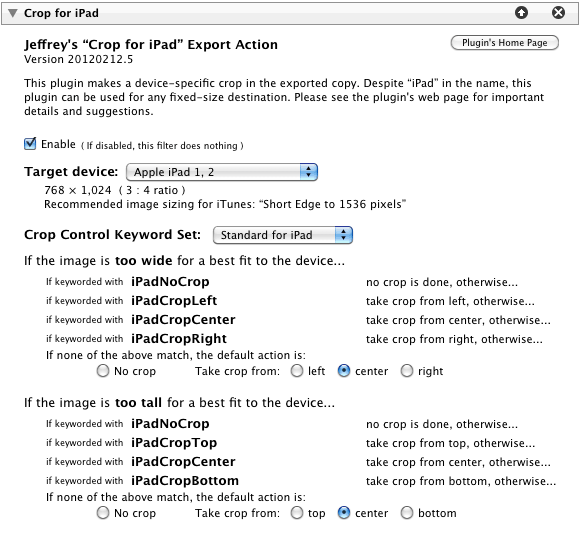Open Crop Control Keyword Set dropdown
The width and height of the screenshot is (580, 533).
(283, 235)
